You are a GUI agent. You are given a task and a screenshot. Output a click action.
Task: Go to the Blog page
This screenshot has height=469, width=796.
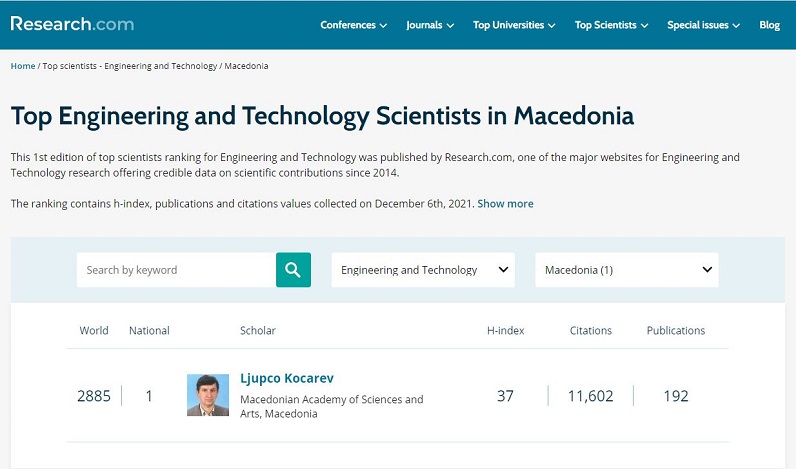(769, 25)
